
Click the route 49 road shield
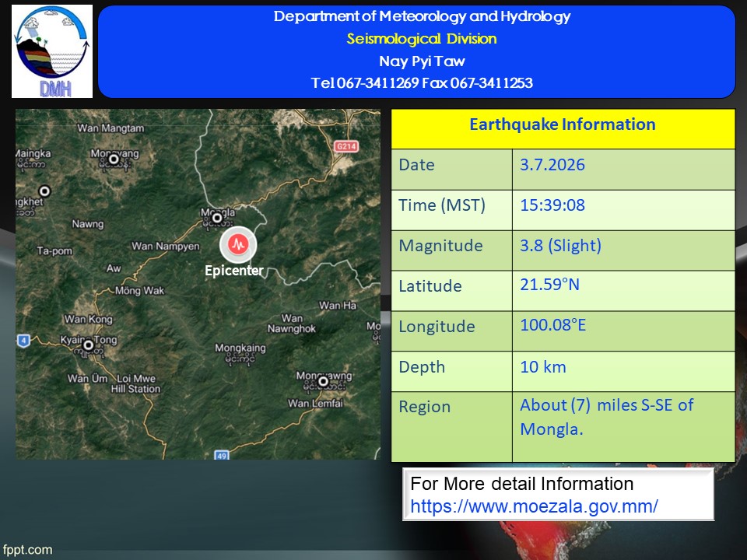pyautogui.click(x=222, y=455)
